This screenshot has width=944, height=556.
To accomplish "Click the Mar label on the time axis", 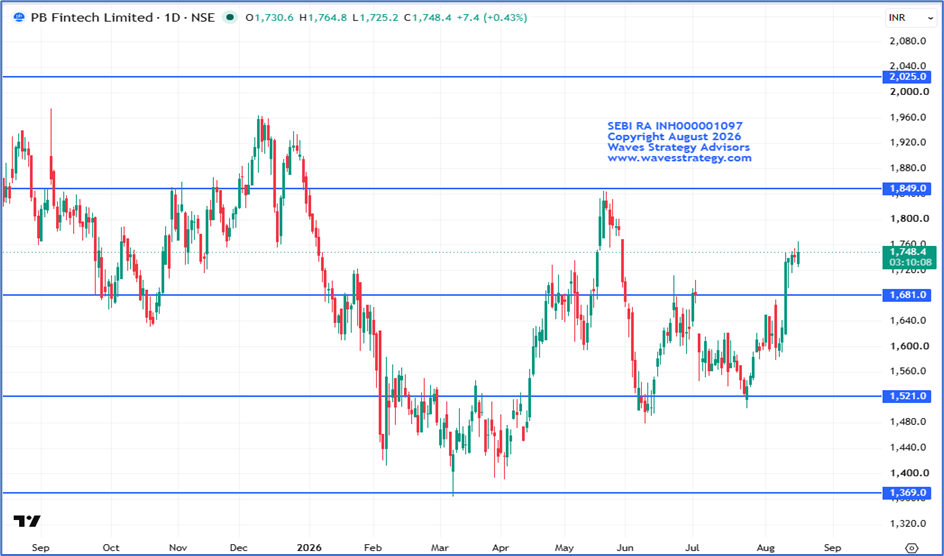I will (439, 548).
